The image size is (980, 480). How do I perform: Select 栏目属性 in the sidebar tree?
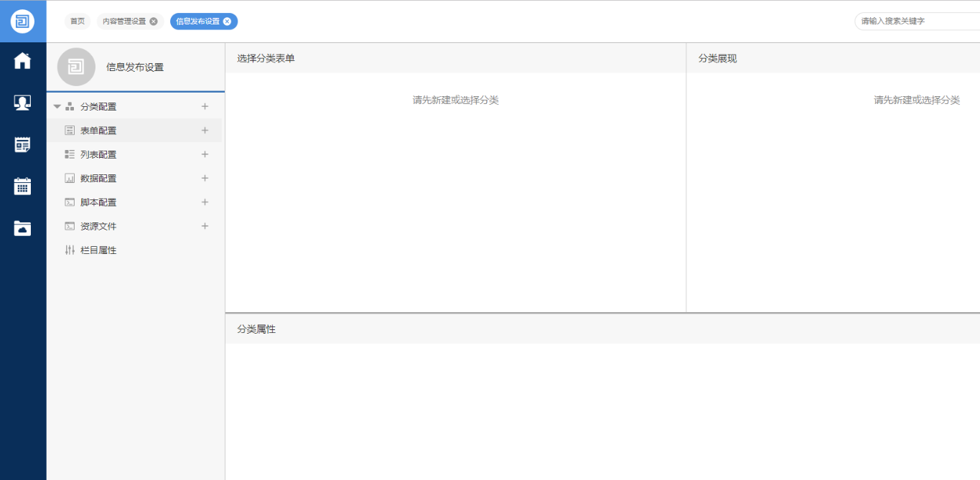click(x=99, y=250)
